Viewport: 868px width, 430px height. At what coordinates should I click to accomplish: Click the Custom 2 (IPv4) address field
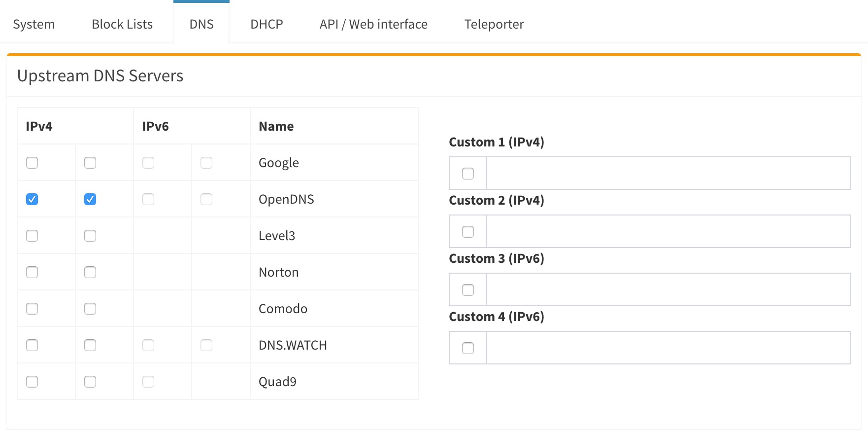[668, 231]
